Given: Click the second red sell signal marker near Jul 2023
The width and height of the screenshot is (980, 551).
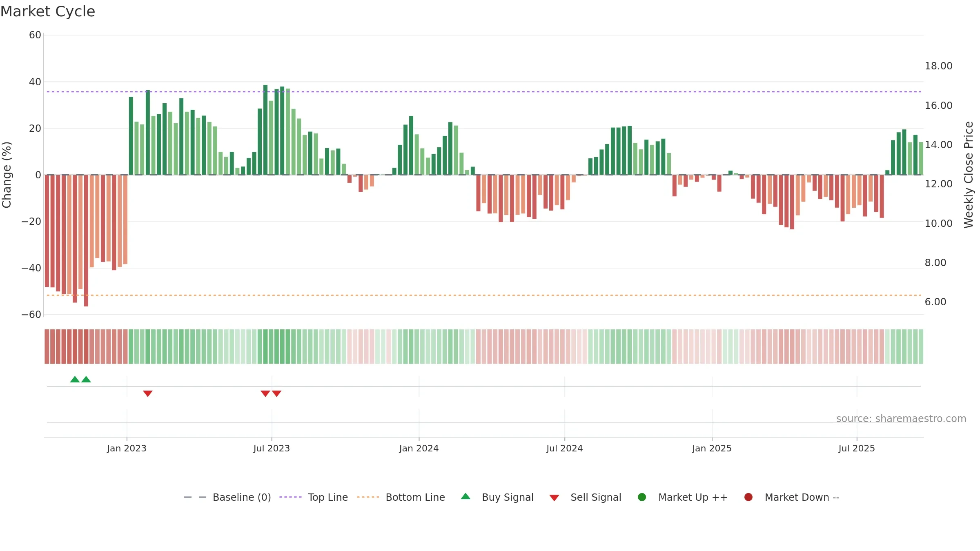Looking at the screenshot, I should coord(277,393).
